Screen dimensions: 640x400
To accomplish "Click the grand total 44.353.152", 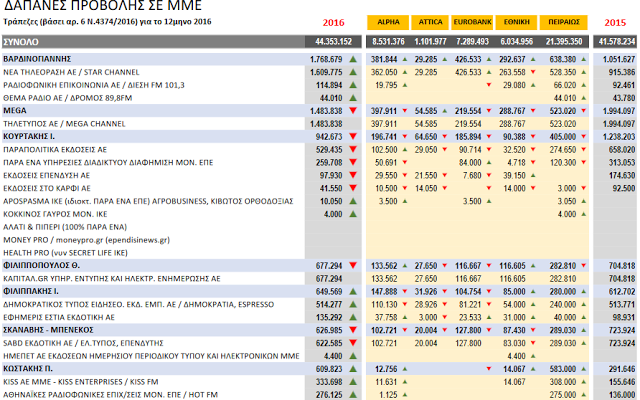I will [333, 42].
